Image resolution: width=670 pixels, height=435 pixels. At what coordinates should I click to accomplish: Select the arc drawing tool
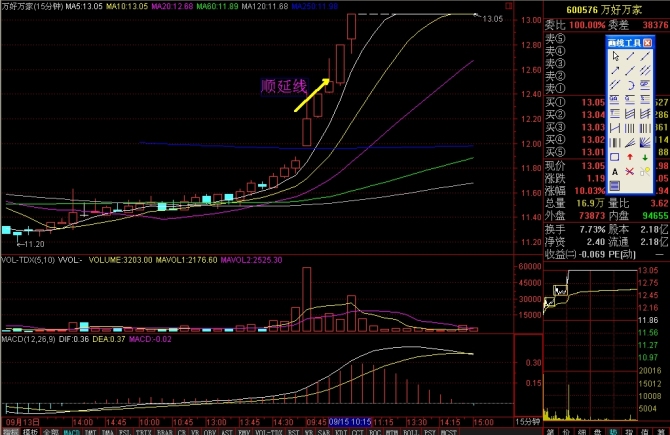point(630,85)
